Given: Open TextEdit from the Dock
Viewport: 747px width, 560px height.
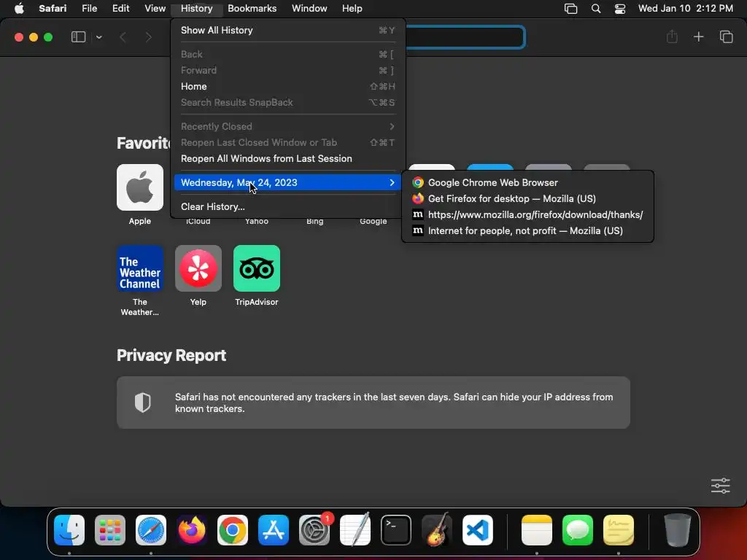Looking at the screenshot, I should tap(355, 530).
